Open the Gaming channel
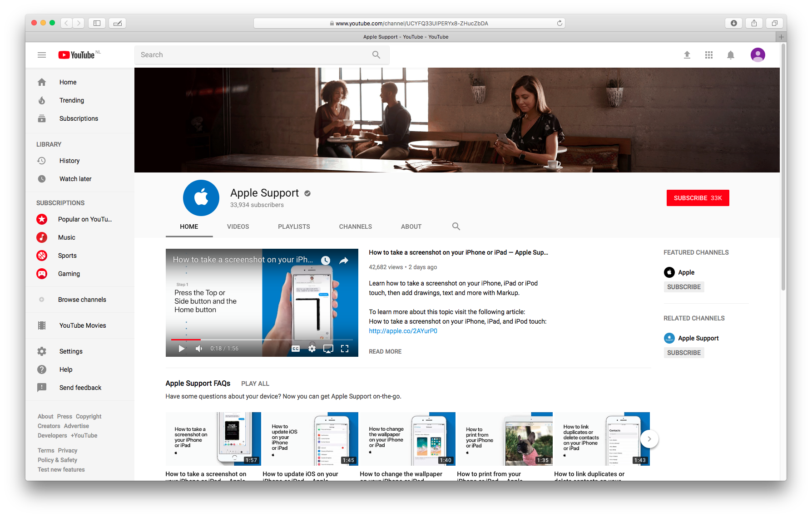The width and height of the screenshot is (812, 517). click(x=80, y=274)
